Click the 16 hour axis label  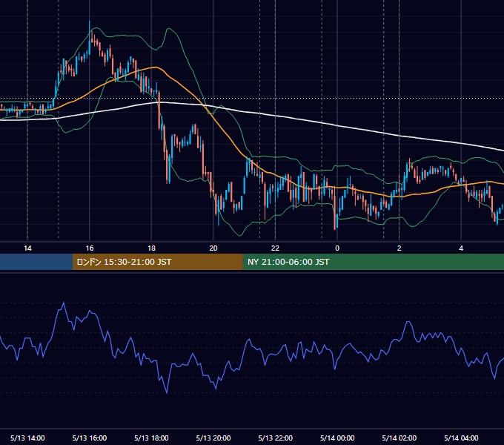pos(90,248)
